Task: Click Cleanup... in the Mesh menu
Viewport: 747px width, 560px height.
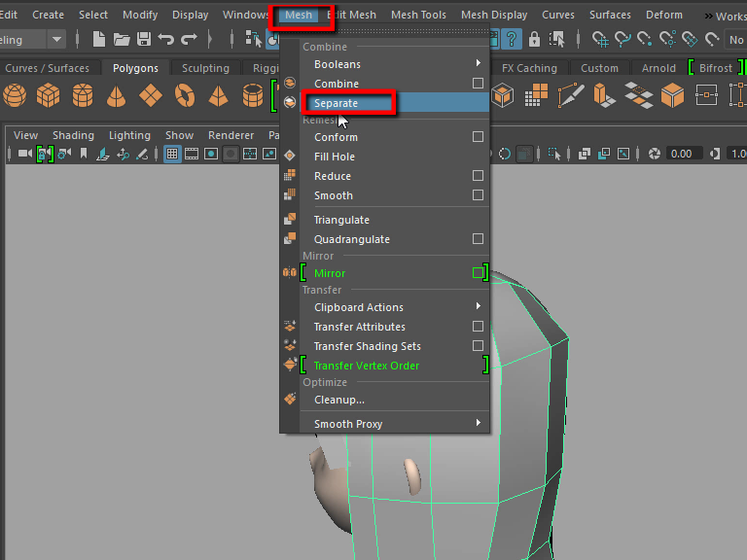Action: [x=339, y=400]
